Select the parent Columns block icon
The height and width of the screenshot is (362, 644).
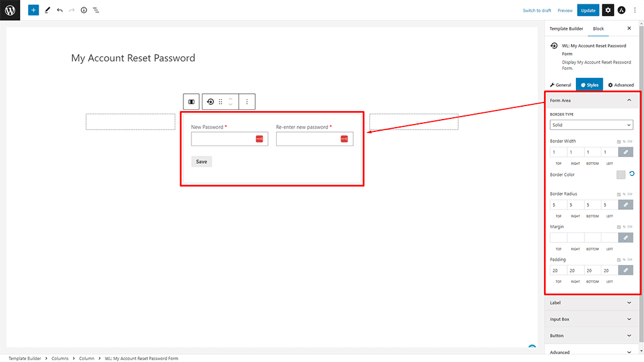pyautogui.click(x=191, y=101)
